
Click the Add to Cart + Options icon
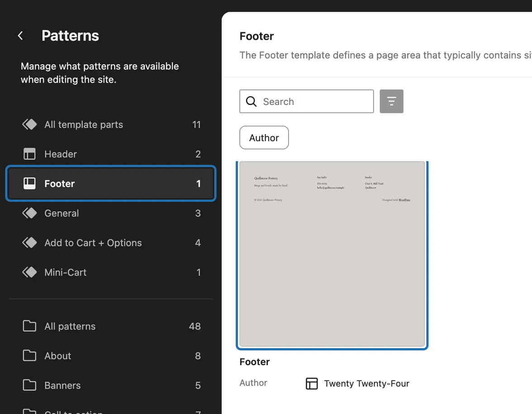[29, 243]
